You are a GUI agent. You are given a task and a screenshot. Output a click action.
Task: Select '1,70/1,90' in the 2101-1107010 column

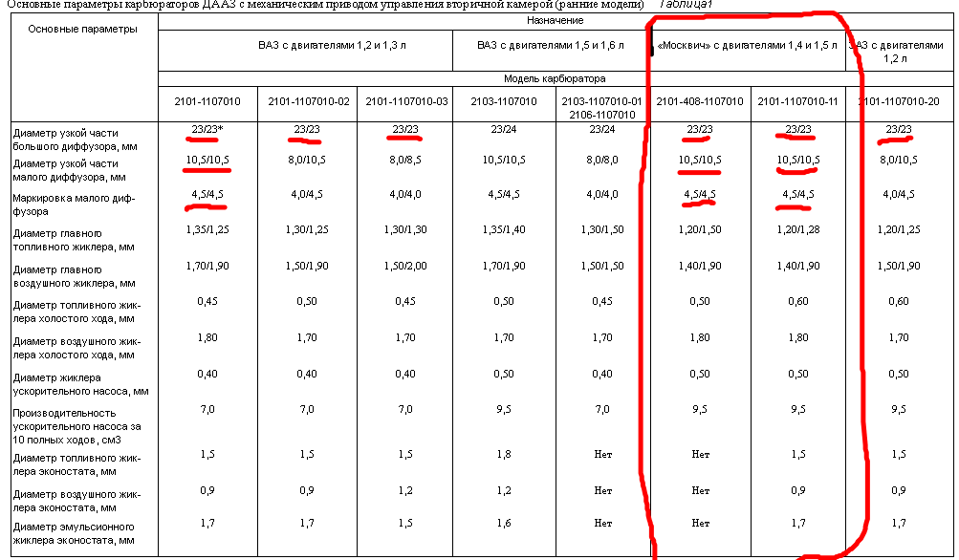[x=207, y=266]
